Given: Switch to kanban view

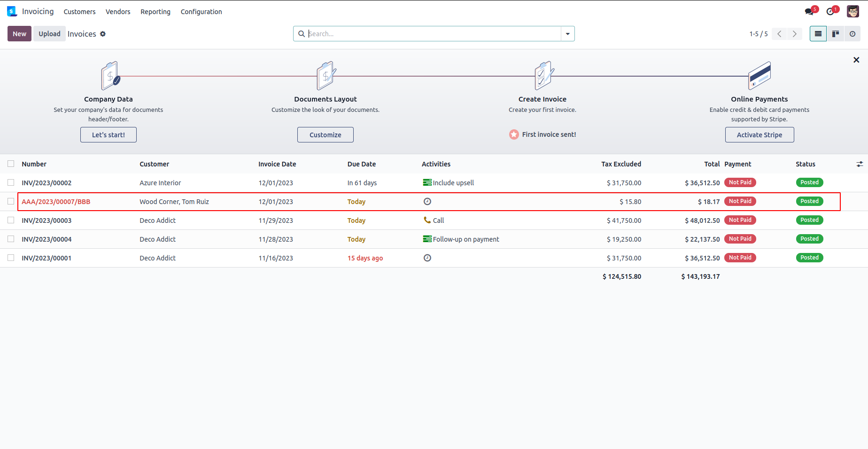Looking at the screenshot, I should (835, 34).
